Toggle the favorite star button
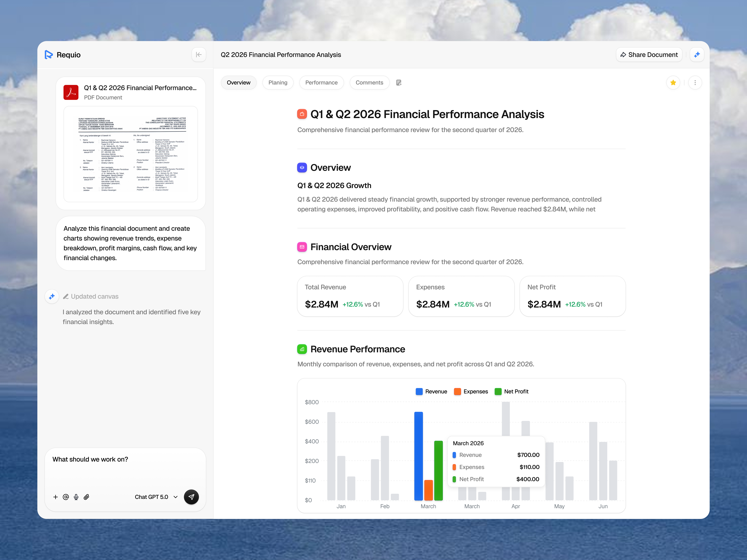This screenshot has height=560, width=747. pyautogui.click(x=673, y=83)
